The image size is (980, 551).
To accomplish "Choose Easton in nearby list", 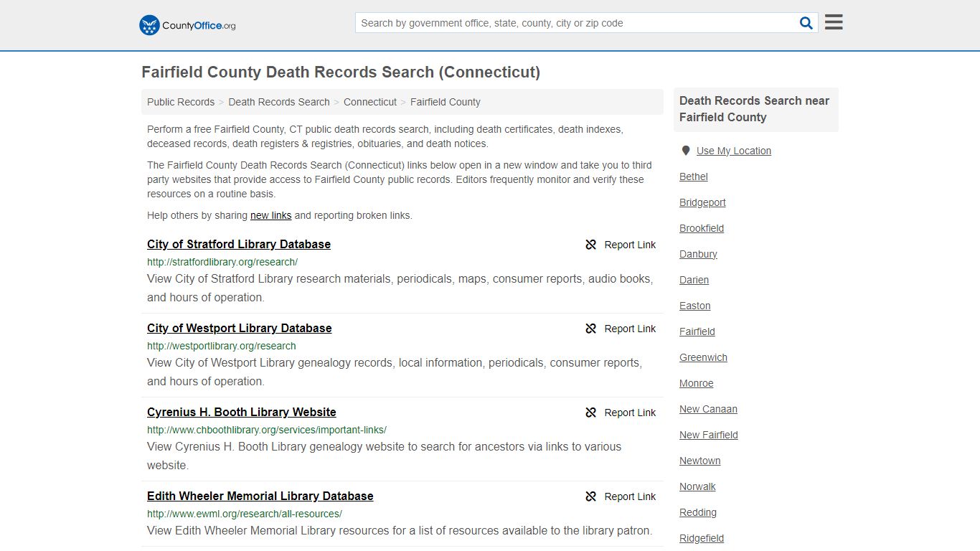I will 695,306.
